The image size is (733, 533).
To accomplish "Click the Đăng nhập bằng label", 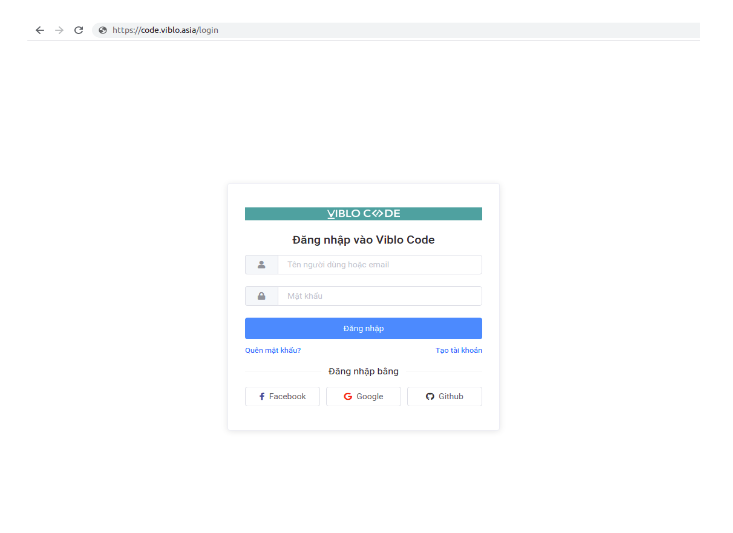I will point(363,371).
